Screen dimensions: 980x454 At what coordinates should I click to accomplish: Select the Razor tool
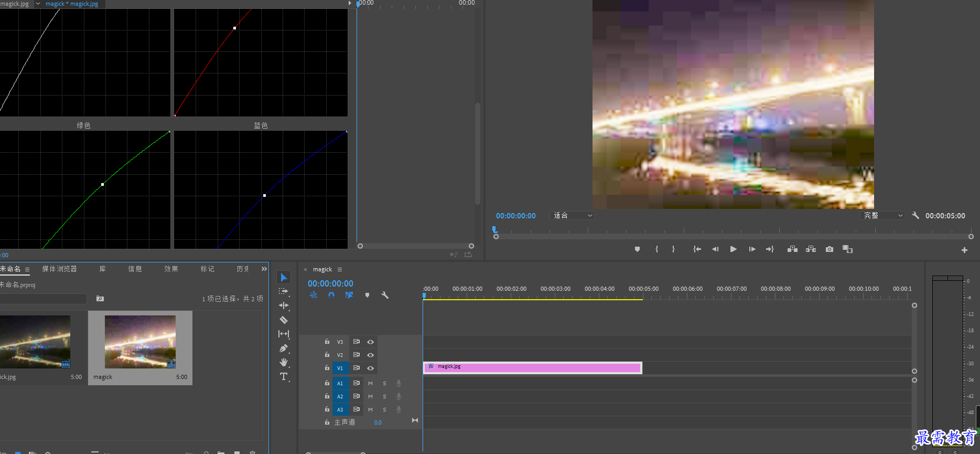coord(284,320)
